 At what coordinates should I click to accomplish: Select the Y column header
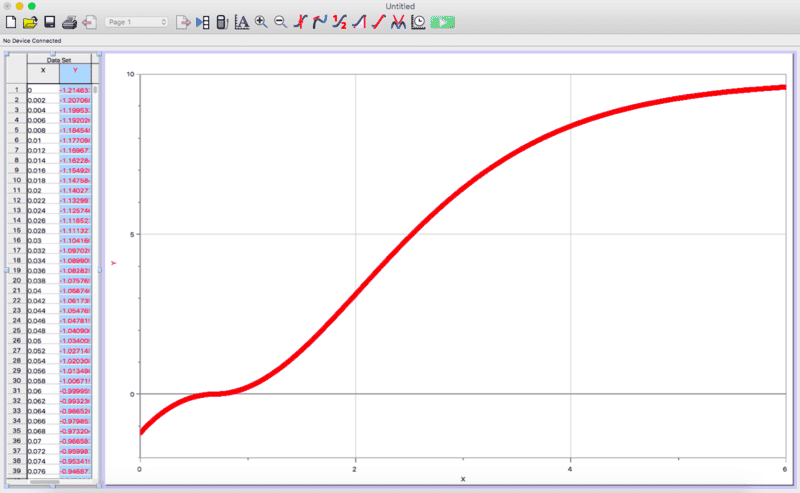(x=75, y=72)
